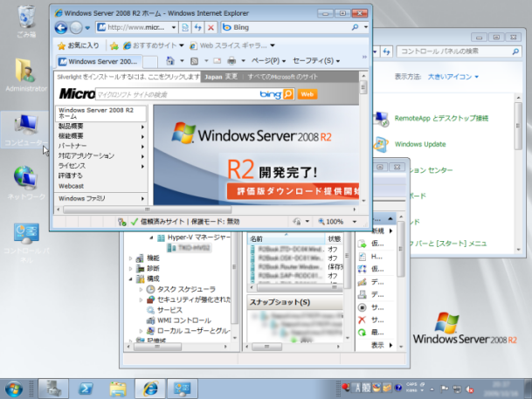Click the compatibility view icon beside address bar
The width and height of the screenshot is (532, 399).
coord(185,27)
